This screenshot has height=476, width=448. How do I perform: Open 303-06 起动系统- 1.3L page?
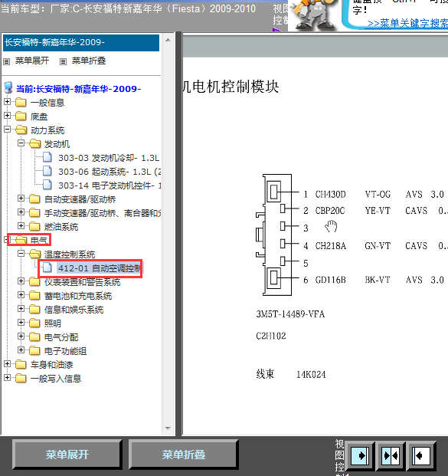click(110, 172)
